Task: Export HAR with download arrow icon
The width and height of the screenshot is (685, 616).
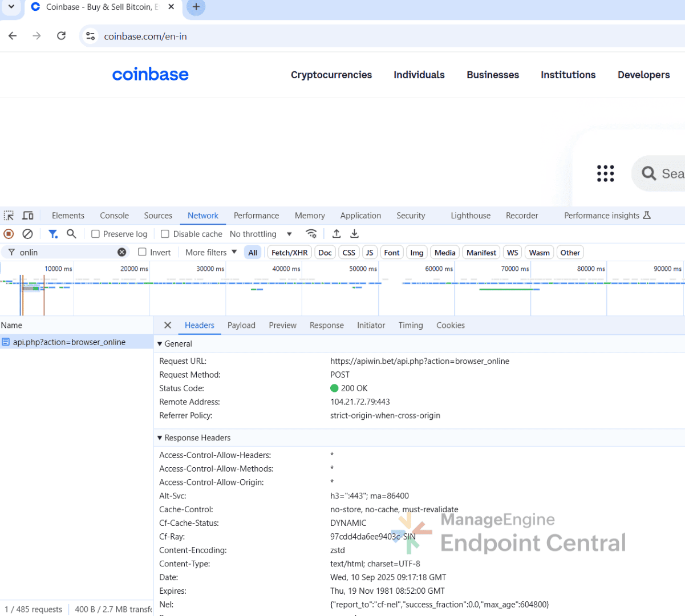Action: pyautogui.click(x=354, y=234)
